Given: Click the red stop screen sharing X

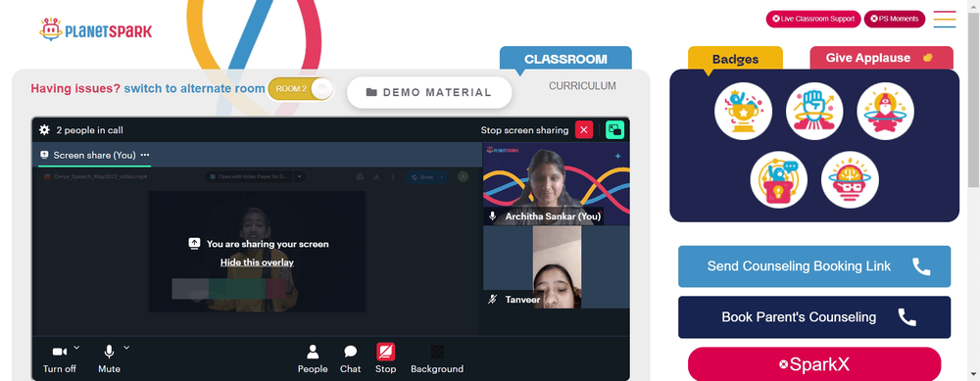Looking at the screenshot, I should (x=584, y=130).
